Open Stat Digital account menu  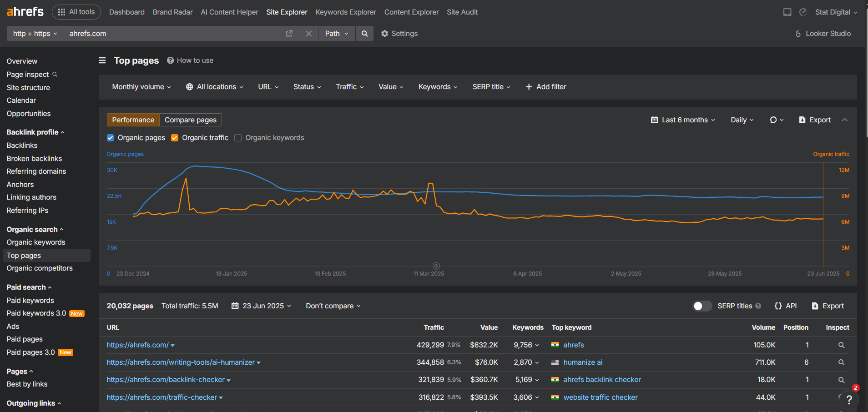click(836, 12)
